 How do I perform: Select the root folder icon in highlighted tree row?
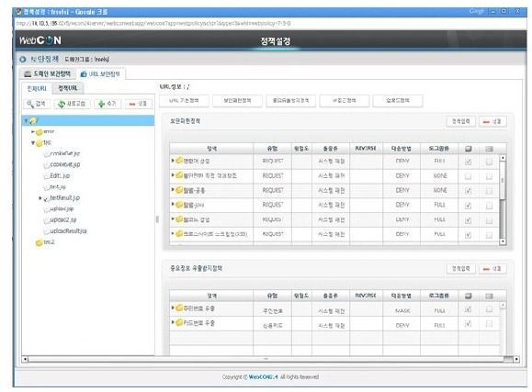click(x=33, y=120)
